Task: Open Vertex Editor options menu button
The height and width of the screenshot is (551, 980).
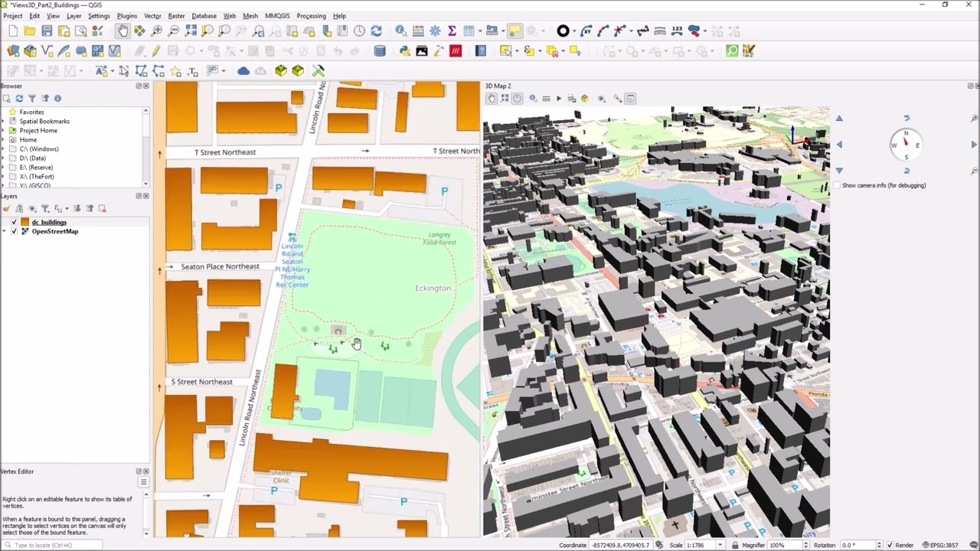Action: [143, 482]
